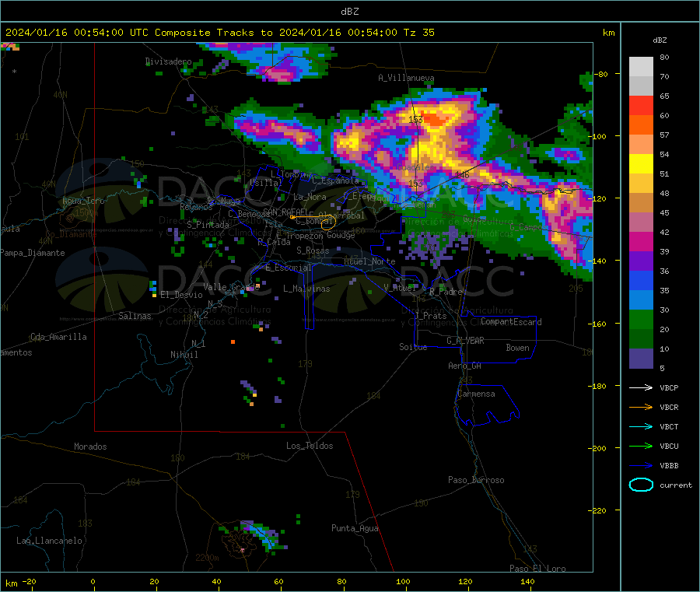
Task: Click the 'A_Villanueva' map label
Action: pos(406,78)
